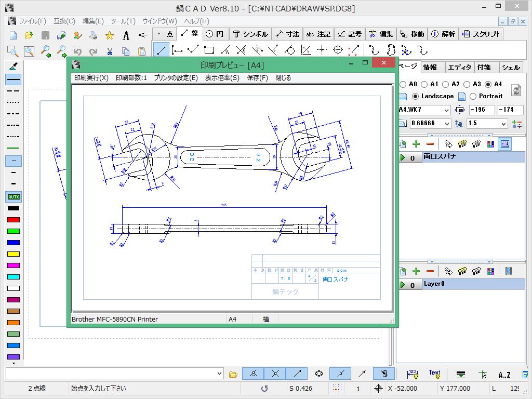Screen dimensions: 532x399
Task: Click the rotate page icon beside A4 radio
Action: coord(516,90)
